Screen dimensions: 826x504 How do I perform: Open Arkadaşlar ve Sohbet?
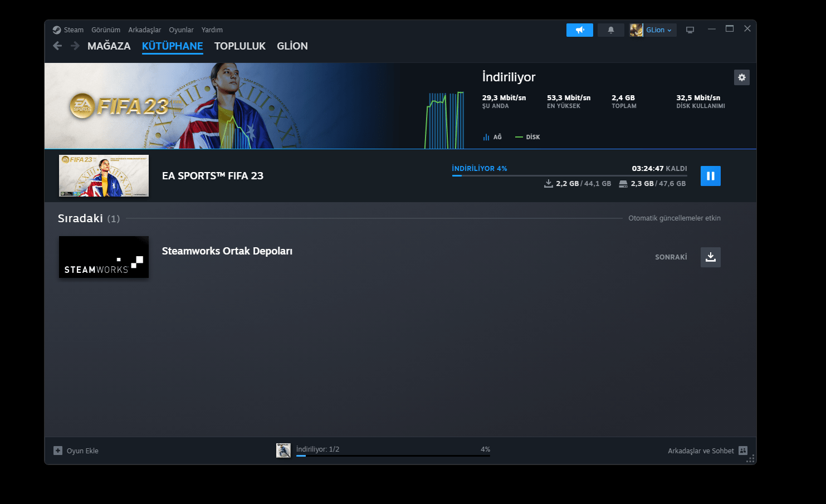pyautogui.click(x=707, y=451)
